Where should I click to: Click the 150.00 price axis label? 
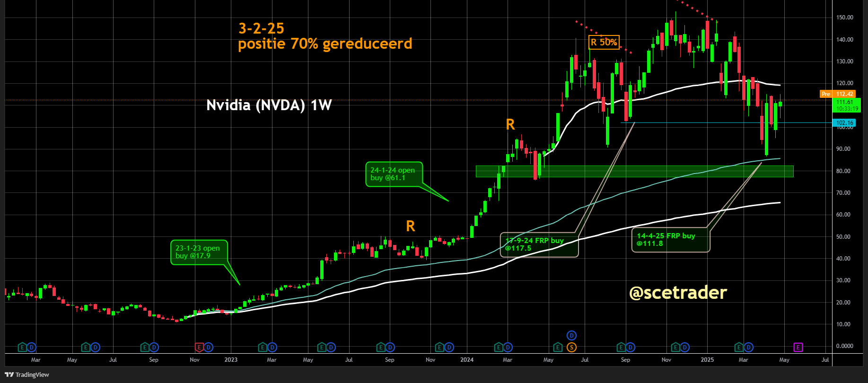pyautogui.click(x=845, y=17)
